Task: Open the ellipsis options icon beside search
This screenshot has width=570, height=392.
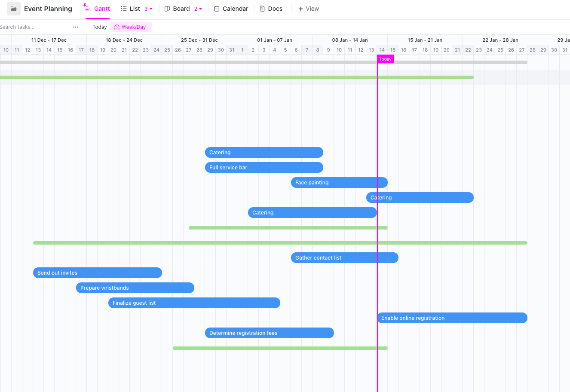Action: coord(76,27)
